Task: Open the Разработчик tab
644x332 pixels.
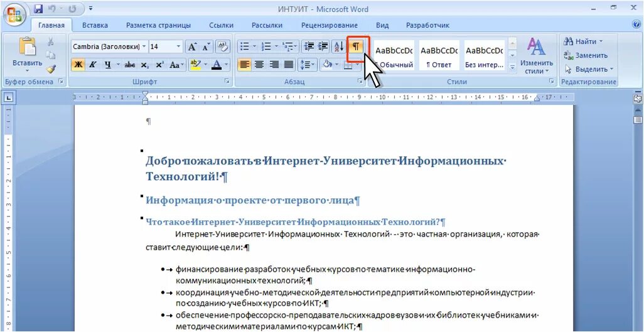Action: [427, 26]
